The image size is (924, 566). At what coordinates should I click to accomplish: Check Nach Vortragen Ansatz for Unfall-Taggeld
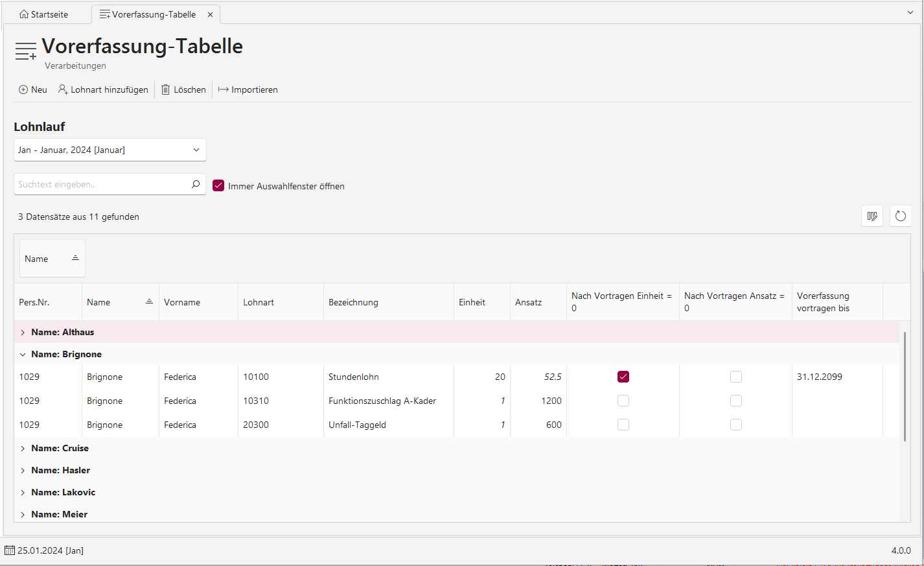[736, 425]
